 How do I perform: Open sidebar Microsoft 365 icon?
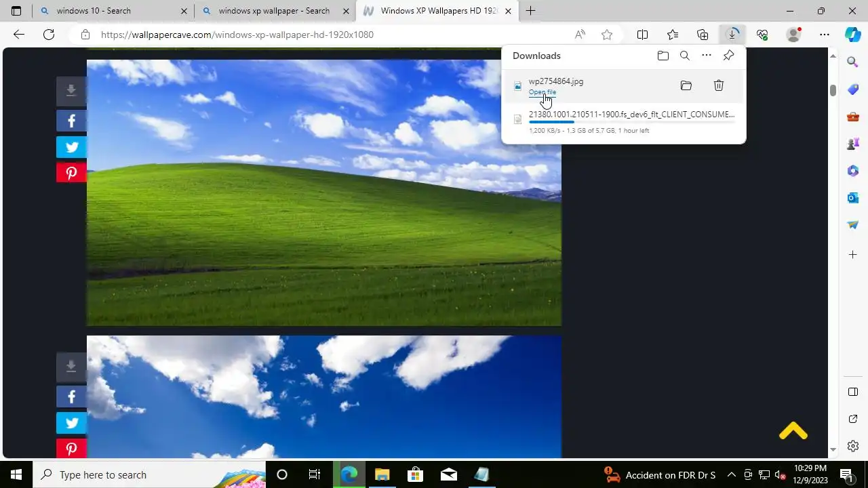853,171
